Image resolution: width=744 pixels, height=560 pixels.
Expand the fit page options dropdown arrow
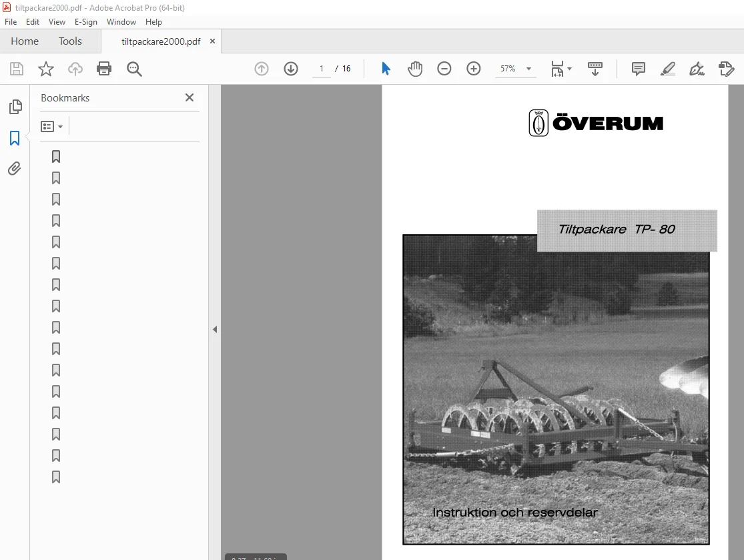(x=569, y=69)
